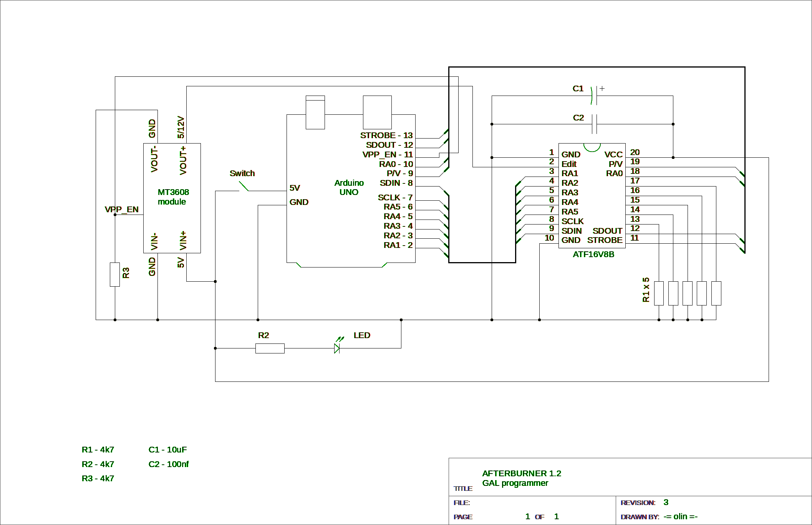Select the Arduino UNO component symbol
The image size is (812, 525).
[350, 188]
